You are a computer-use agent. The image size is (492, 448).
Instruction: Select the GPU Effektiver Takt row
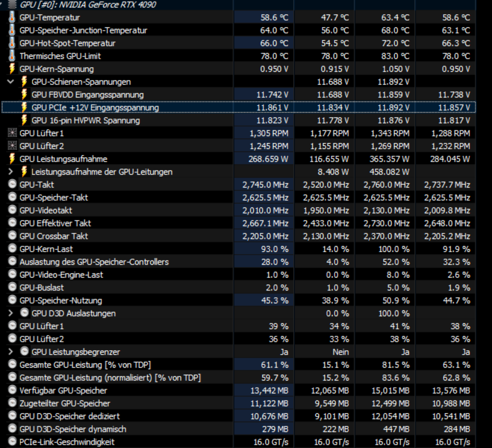(239, 223)
